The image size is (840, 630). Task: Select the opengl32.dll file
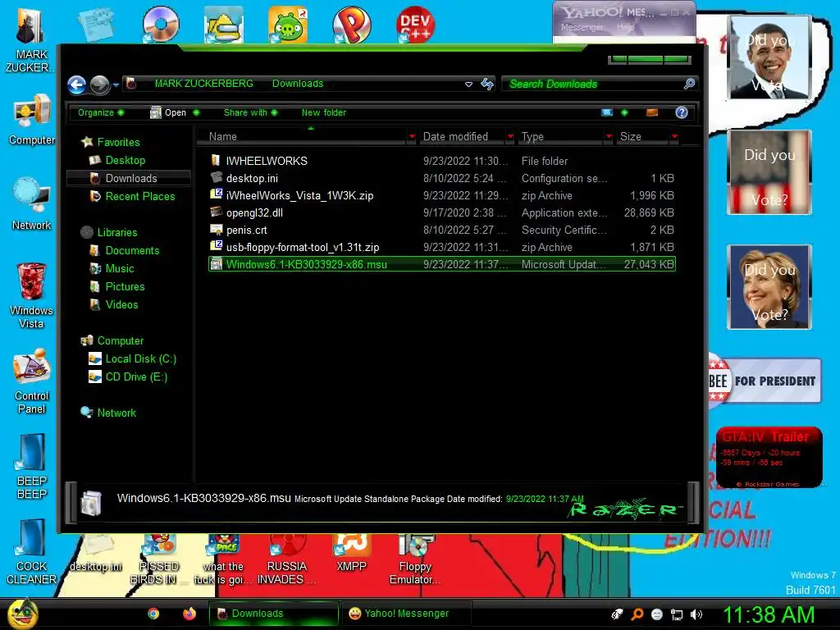[x=442, y=212]
